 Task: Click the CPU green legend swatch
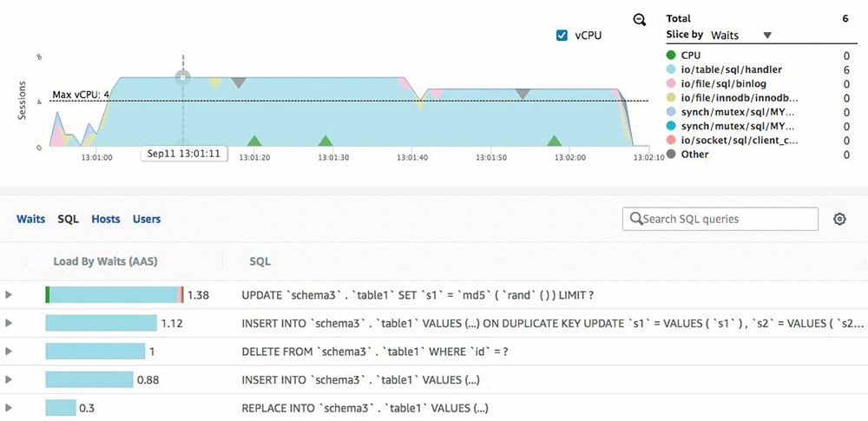coord(671,56)
